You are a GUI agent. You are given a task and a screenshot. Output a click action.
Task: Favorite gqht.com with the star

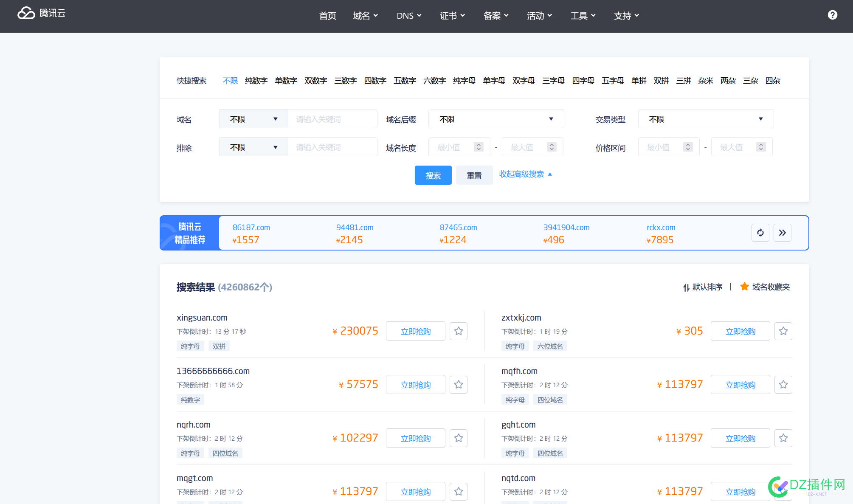(x=783, y=438)
